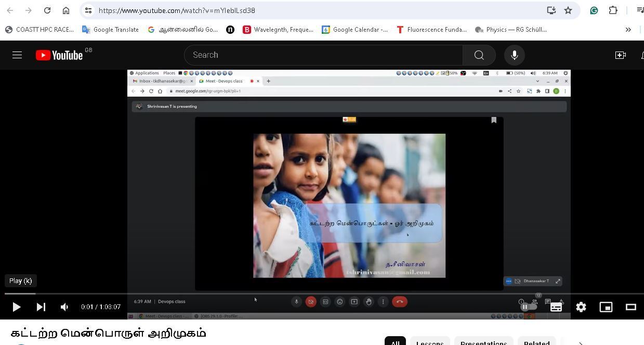Click the URL in address bar
644x345 pixels.
click(177, 10)
